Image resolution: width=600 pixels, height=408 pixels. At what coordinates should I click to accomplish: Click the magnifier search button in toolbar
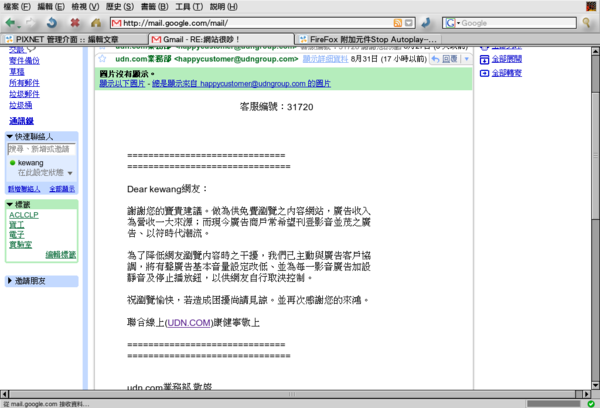586,23
